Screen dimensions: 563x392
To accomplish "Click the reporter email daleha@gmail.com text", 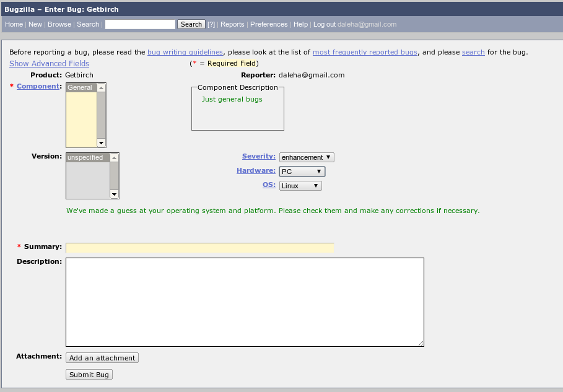I will coord(312,75).
